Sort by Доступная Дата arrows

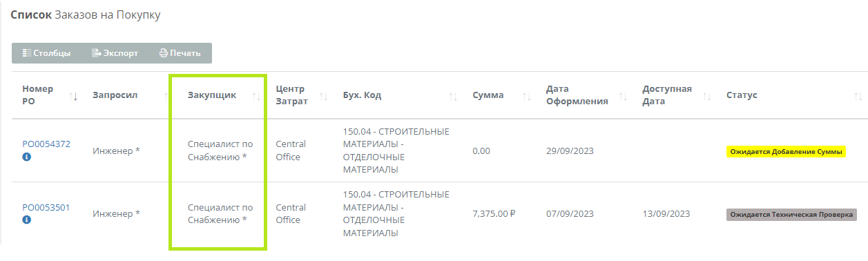coord(706,95)
